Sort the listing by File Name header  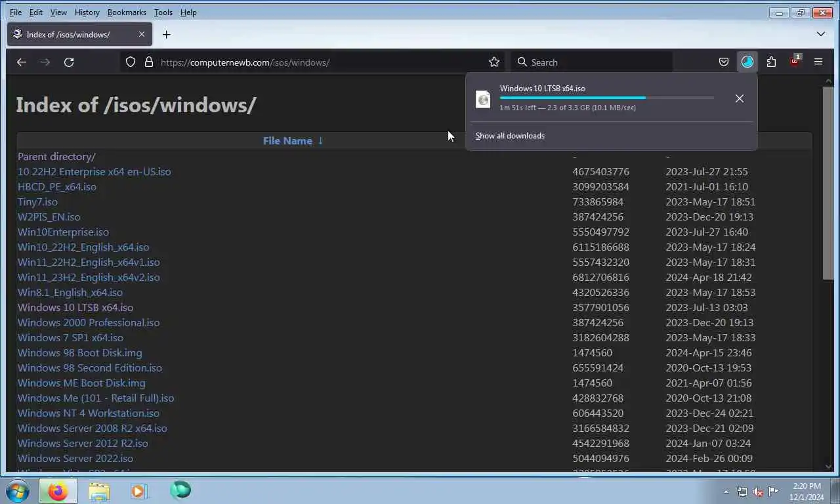point(287,140)
